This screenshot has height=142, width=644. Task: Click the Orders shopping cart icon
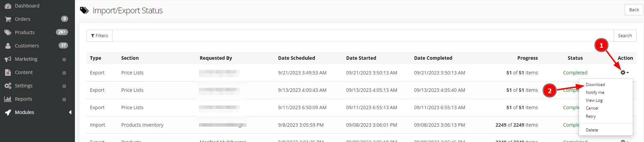tap(8, 19)
